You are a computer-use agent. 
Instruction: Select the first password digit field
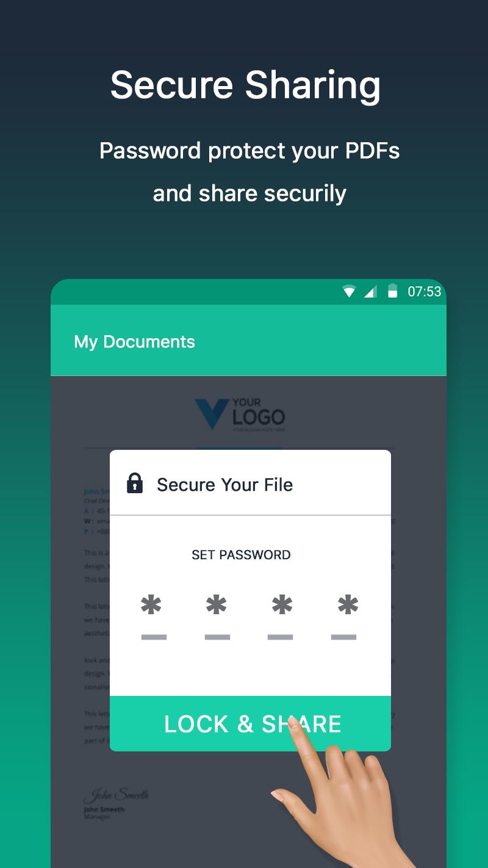click(x=153, y=618)
